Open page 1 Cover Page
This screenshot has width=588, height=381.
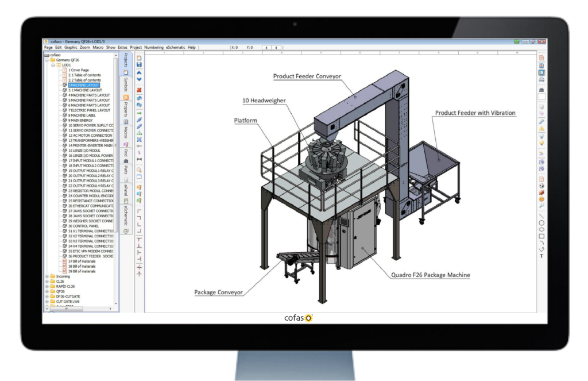pos(78,70)
